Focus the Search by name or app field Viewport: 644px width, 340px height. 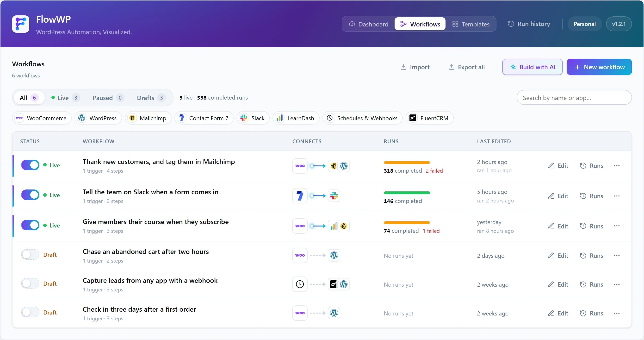(x=574, y=98)
